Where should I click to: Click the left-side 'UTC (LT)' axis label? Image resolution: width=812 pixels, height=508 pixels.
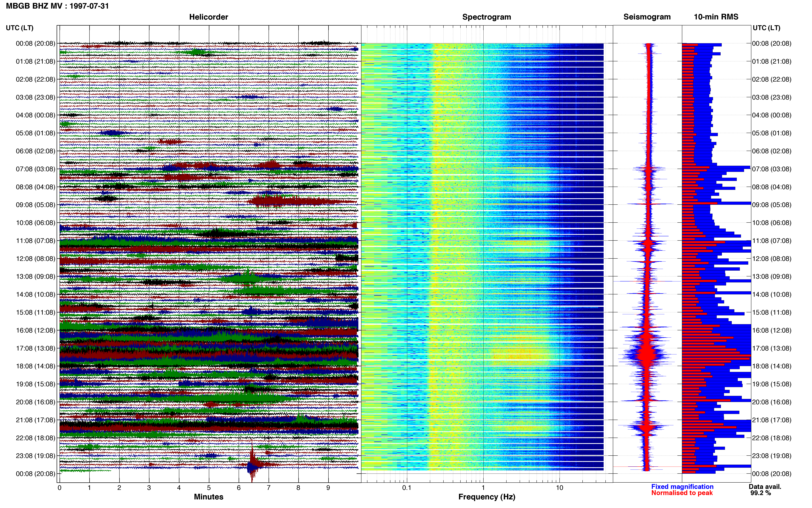[x=20, y=28]
